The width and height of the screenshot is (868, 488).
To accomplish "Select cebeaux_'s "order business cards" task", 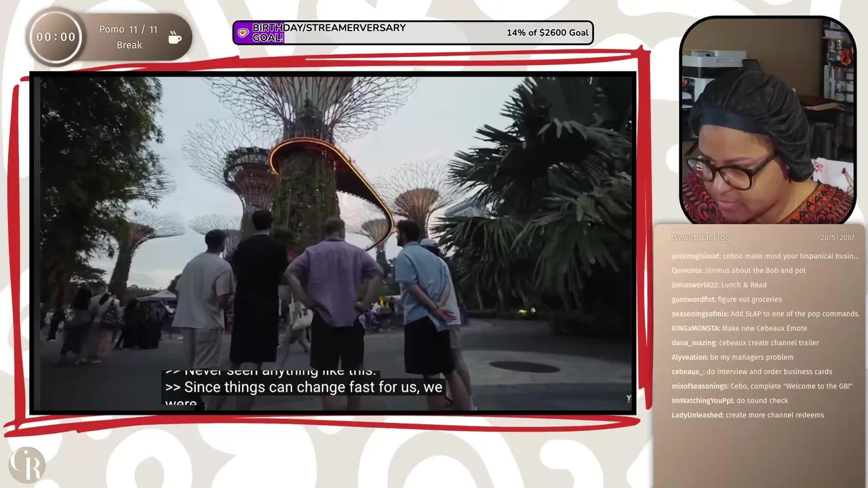I will [751, 371].
